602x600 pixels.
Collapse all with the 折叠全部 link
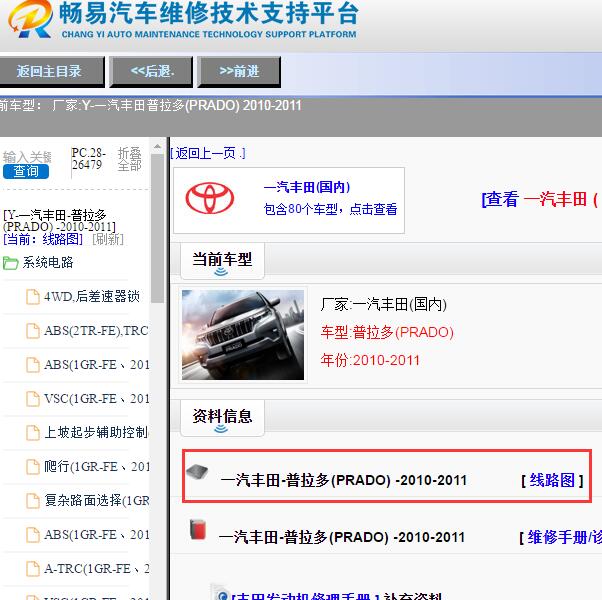tap(129, 159)
